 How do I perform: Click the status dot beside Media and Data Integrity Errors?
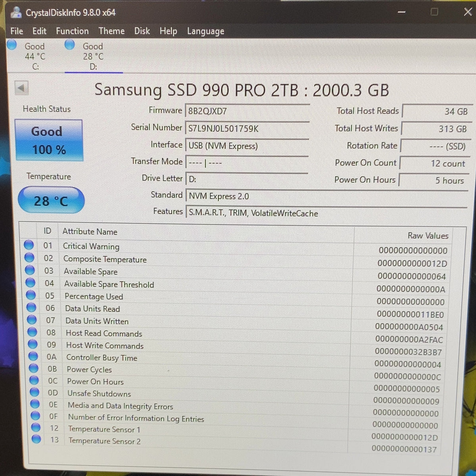click(35, 404)
